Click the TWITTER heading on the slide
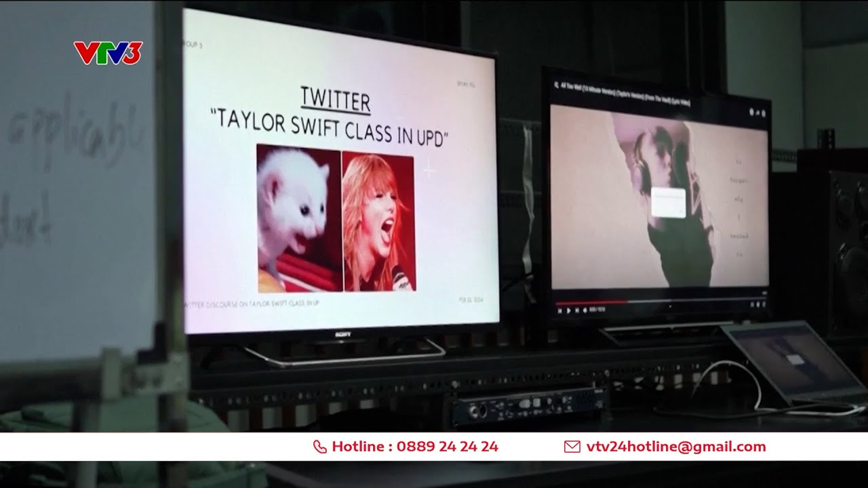Screen dimensions: 868x488 point(336,100)
